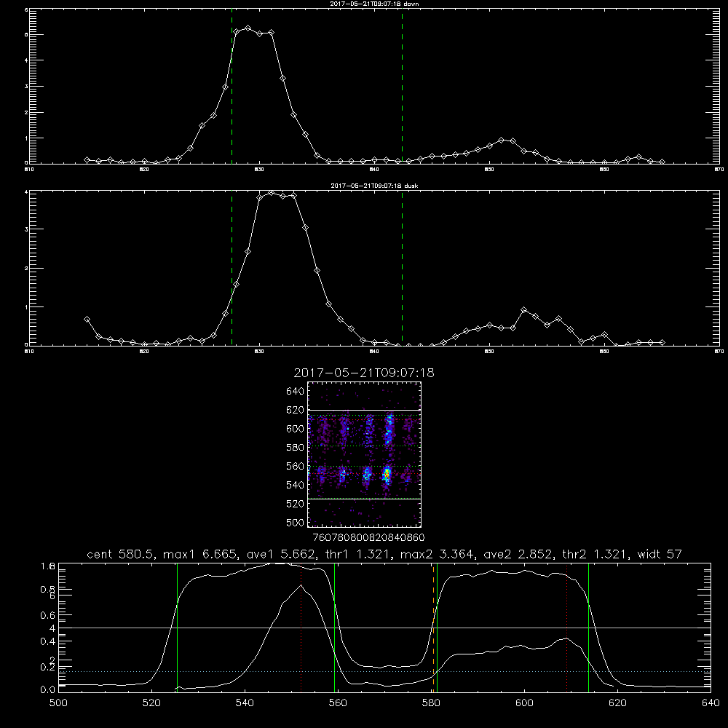Click the 520 label on bottom plot x-axis
The height and width of the screenshot is (728, 728).
[x=151, y=703]
